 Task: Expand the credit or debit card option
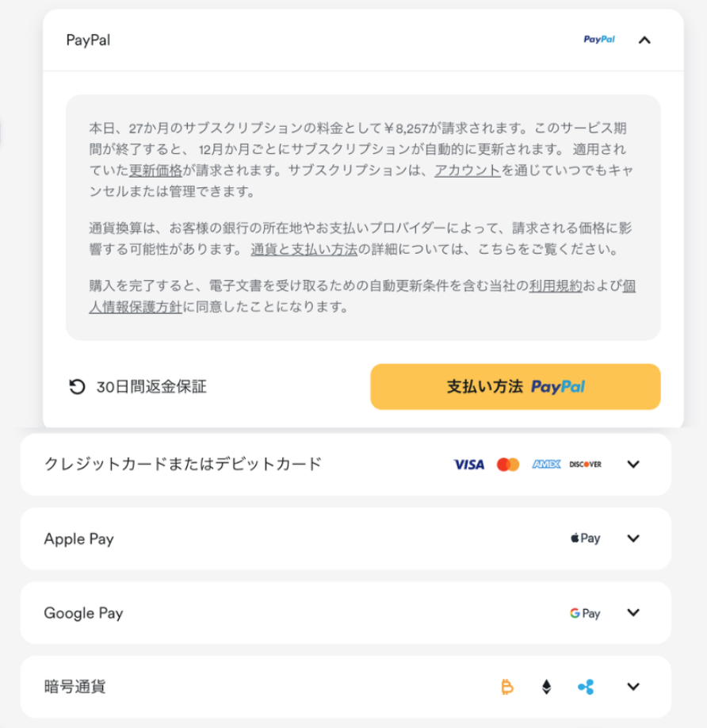(632, 465)
